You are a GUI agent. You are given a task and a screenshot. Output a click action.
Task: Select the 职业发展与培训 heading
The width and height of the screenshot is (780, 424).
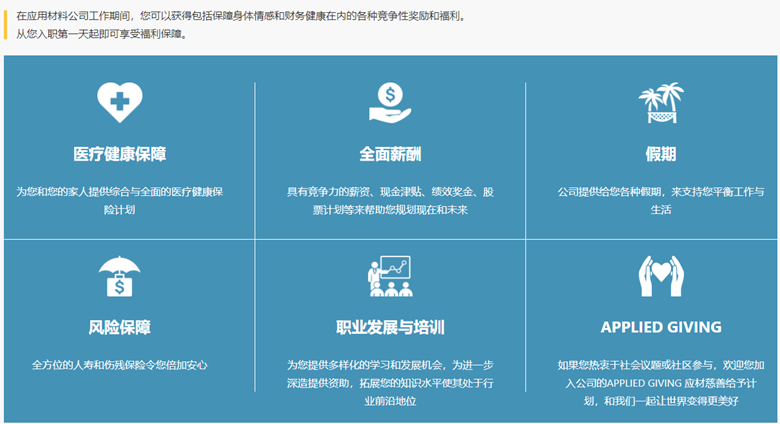click(x=390, y=327)
